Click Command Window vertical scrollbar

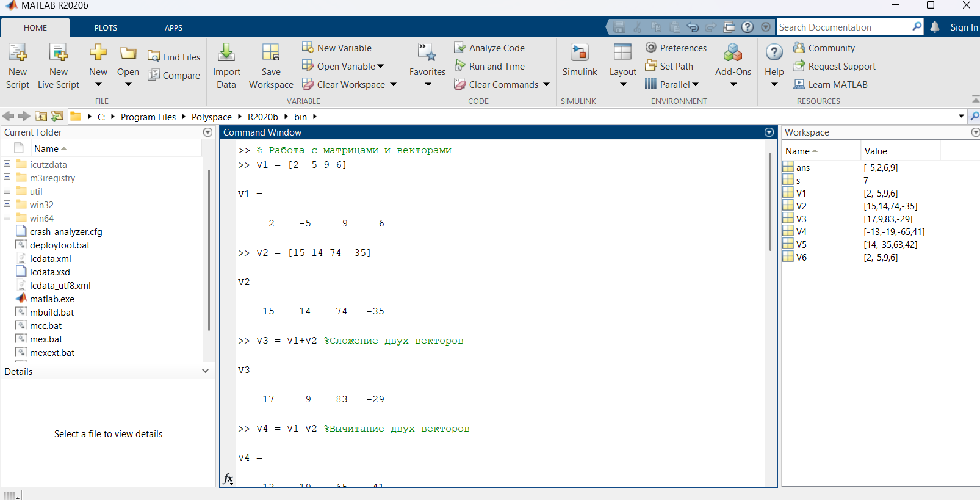point(771,201)
